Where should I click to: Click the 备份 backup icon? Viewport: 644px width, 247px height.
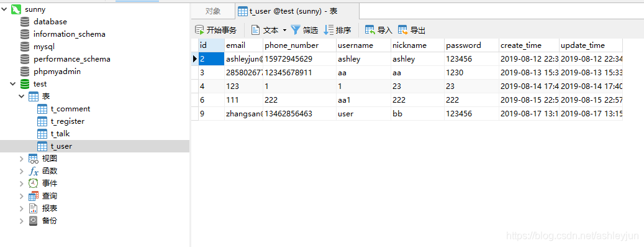click(34, 221)
